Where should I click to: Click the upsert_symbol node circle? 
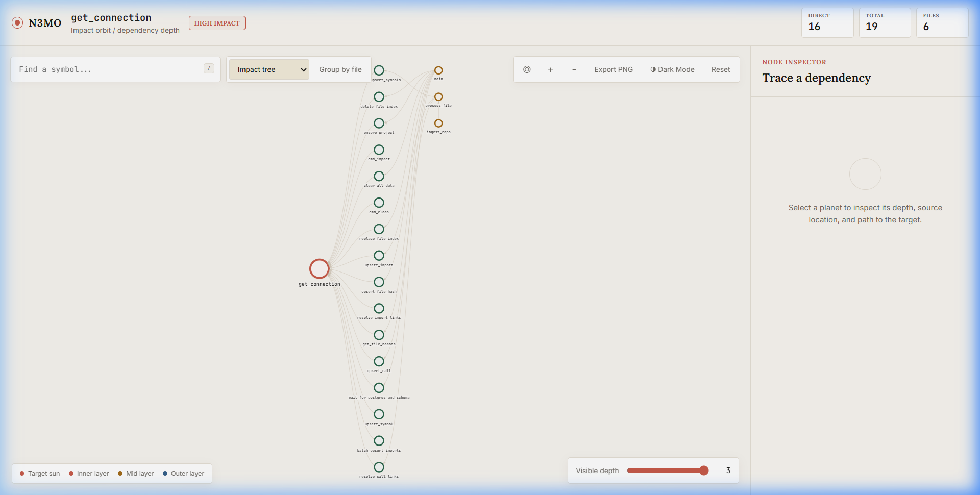pyautogui.click(x=379, y=414)
